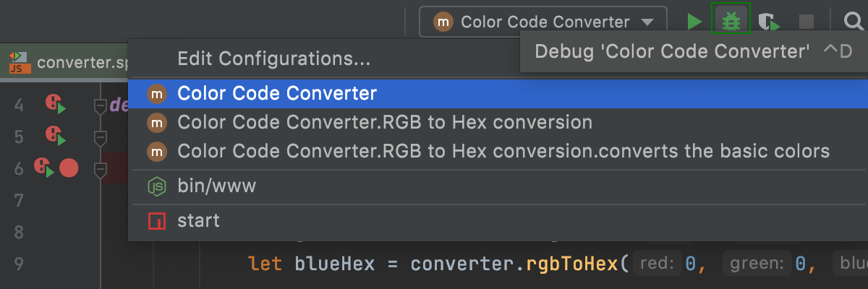The image size is (868, 289).
Task: Toggle the red breakpoint on line 6
Action: 69,168
